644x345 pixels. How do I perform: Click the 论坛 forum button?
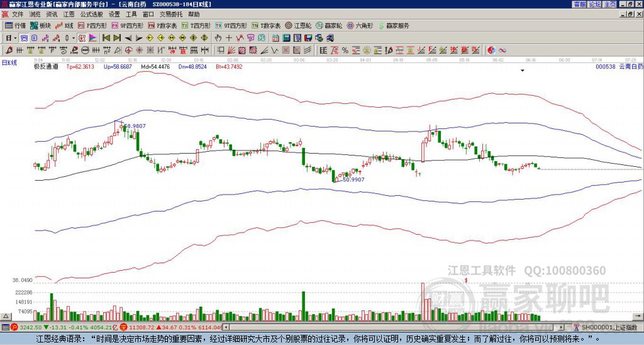tap(594, 4)
